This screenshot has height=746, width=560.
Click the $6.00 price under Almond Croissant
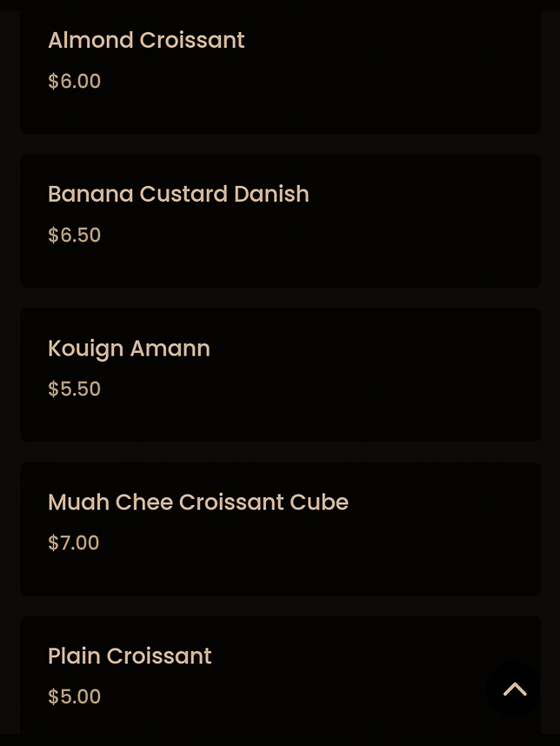pos(74,81)
